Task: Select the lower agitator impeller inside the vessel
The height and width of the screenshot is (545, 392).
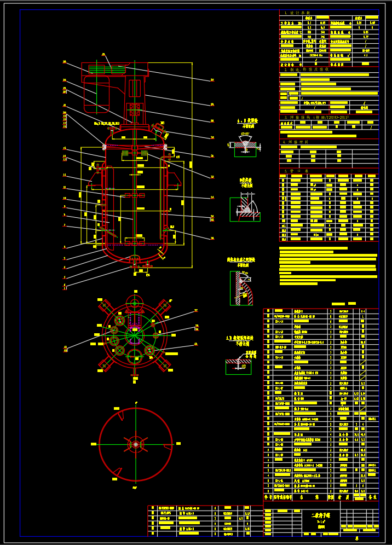Action: coord(134,241)
